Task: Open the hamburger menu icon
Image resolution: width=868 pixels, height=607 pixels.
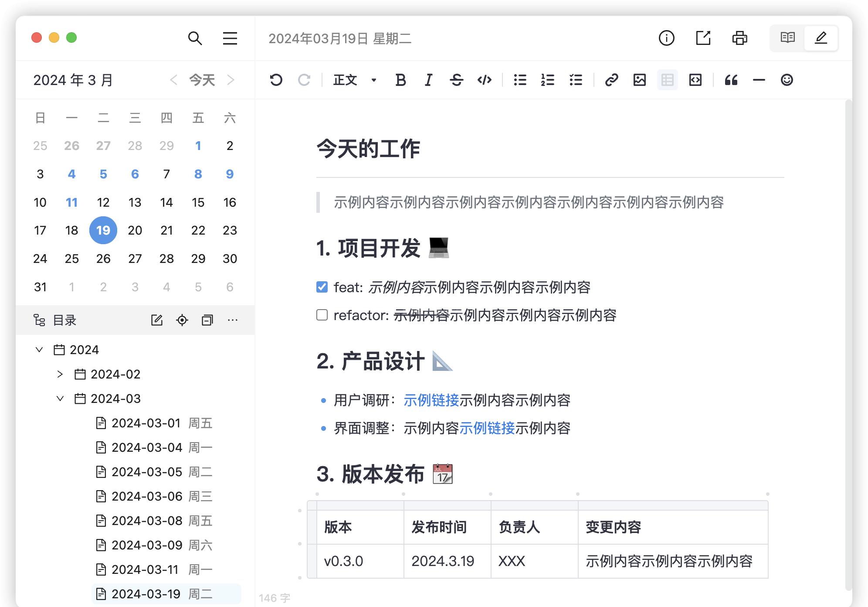Action: [230, 38]
